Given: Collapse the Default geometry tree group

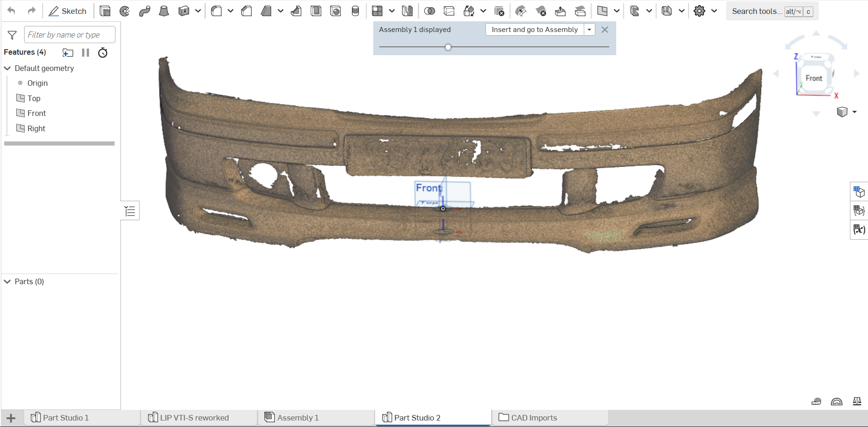Looking at the screenshot, I should point(7,68).
